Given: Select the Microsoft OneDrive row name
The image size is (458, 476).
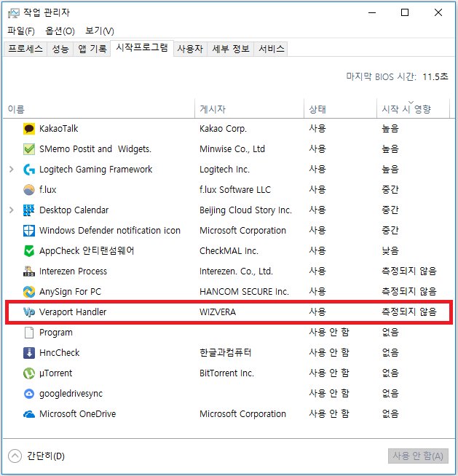Looking at the screenshot, I should point(78,414).
